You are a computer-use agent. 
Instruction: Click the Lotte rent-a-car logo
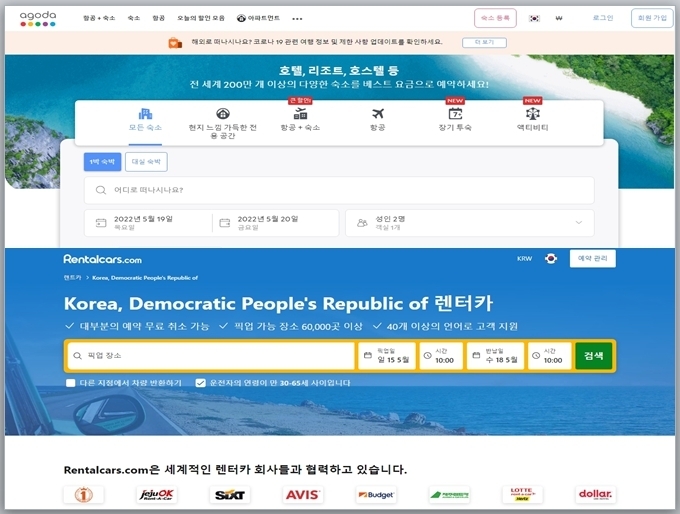(x=522, y=494)
